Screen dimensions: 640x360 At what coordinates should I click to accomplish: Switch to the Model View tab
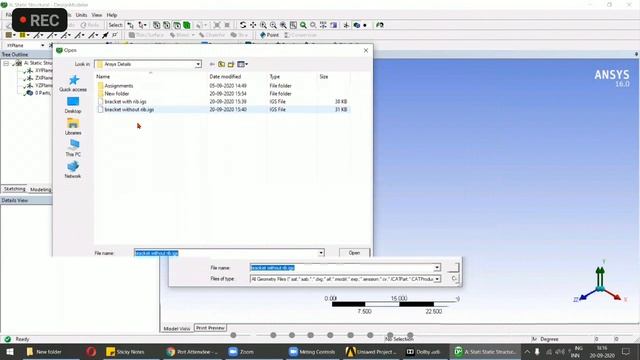[x=177, y=328]
